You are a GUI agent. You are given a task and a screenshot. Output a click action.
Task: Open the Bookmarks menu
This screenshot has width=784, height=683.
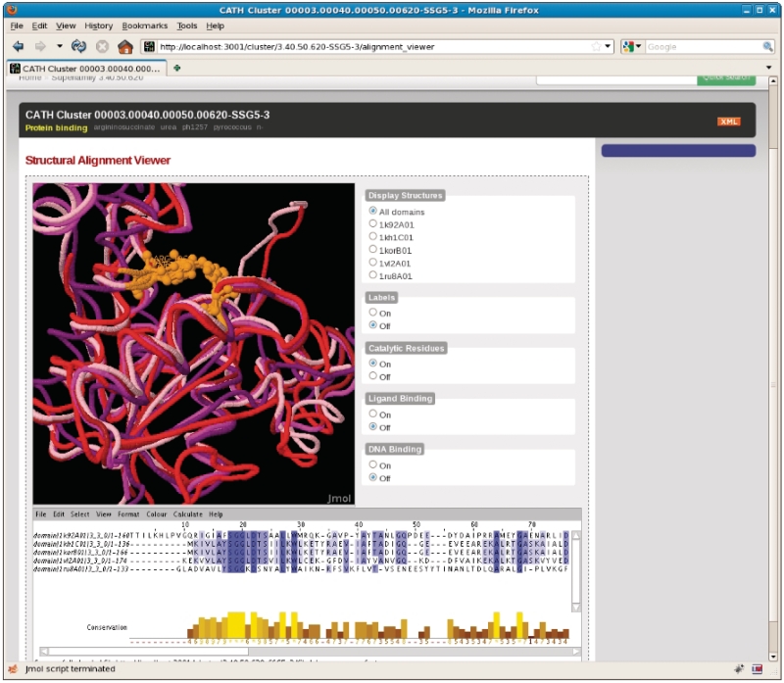[x=144, y=25]
